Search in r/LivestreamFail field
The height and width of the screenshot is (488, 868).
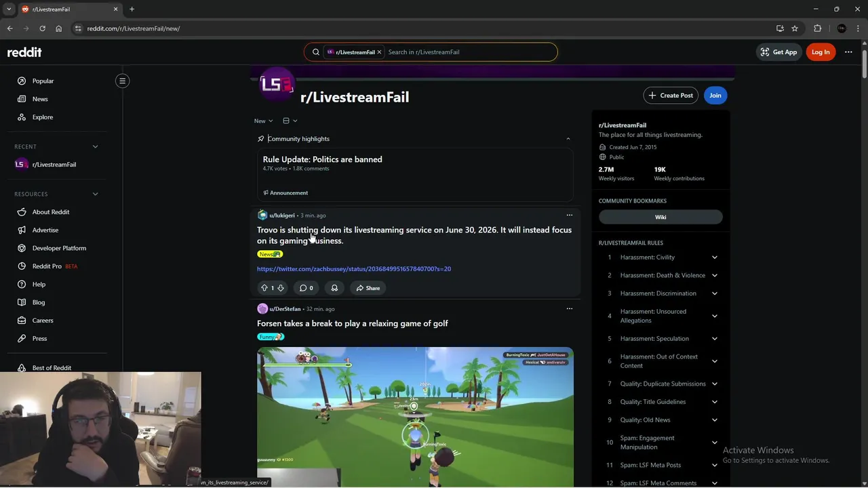tap(470, 52)
